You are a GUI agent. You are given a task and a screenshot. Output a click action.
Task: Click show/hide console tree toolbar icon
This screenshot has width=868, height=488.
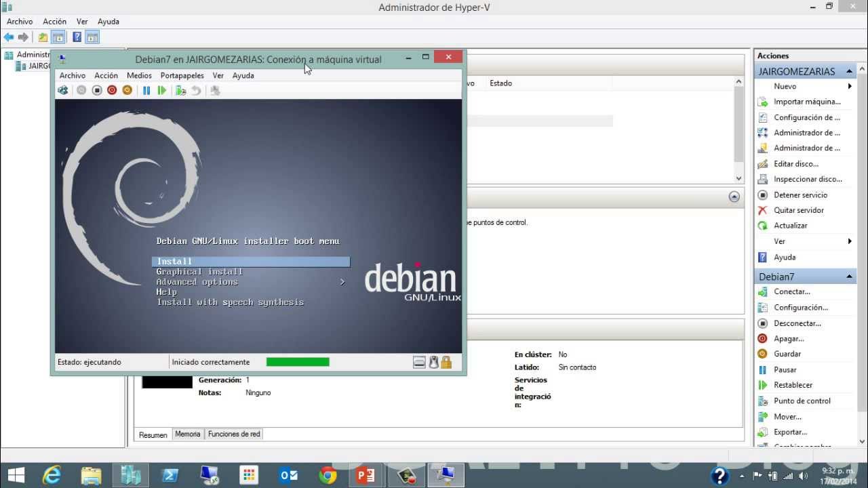coord(58,37)
